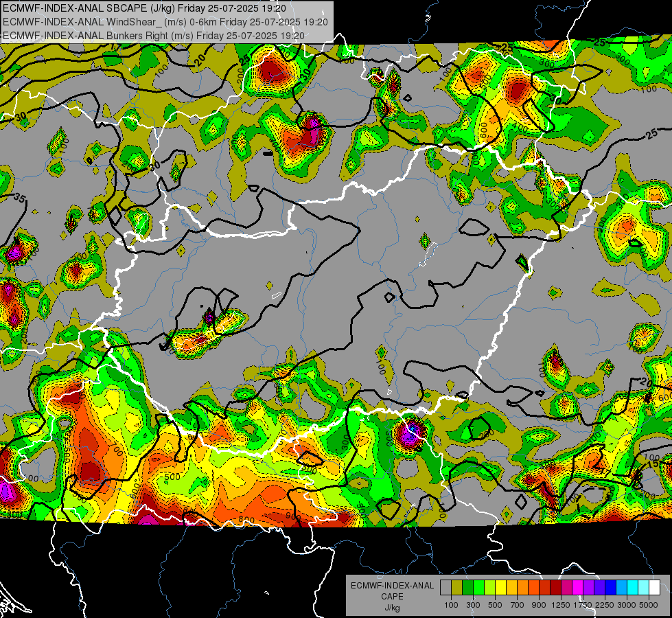Click the 500 value on the legend scale
672x618 pixels.
[x=495, y=605]
